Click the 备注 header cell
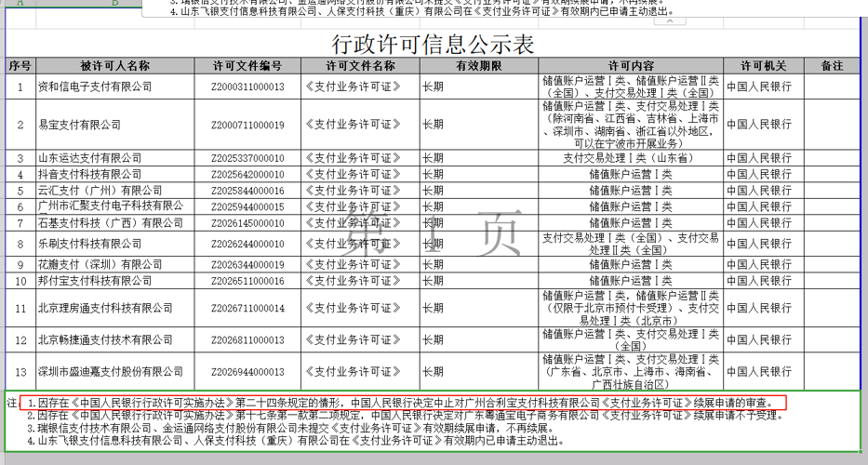The image size is (868, 465). (832, 66)
